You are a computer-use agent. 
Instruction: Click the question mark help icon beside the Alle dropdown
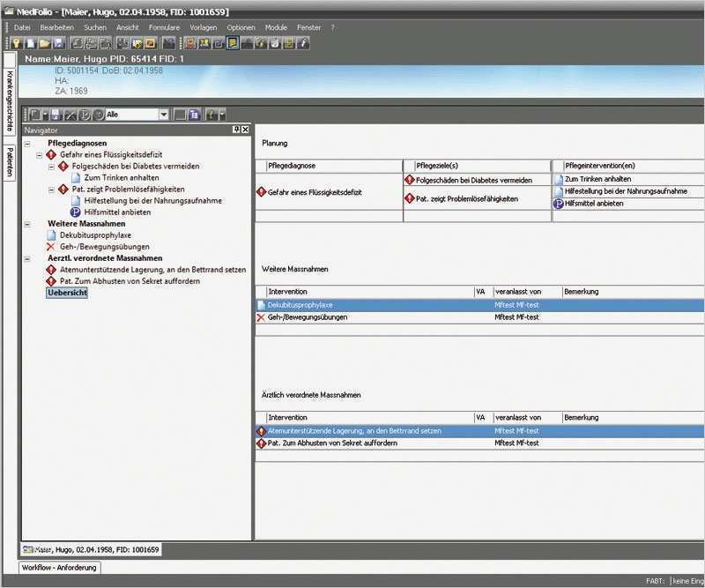(x=211, y=115)
